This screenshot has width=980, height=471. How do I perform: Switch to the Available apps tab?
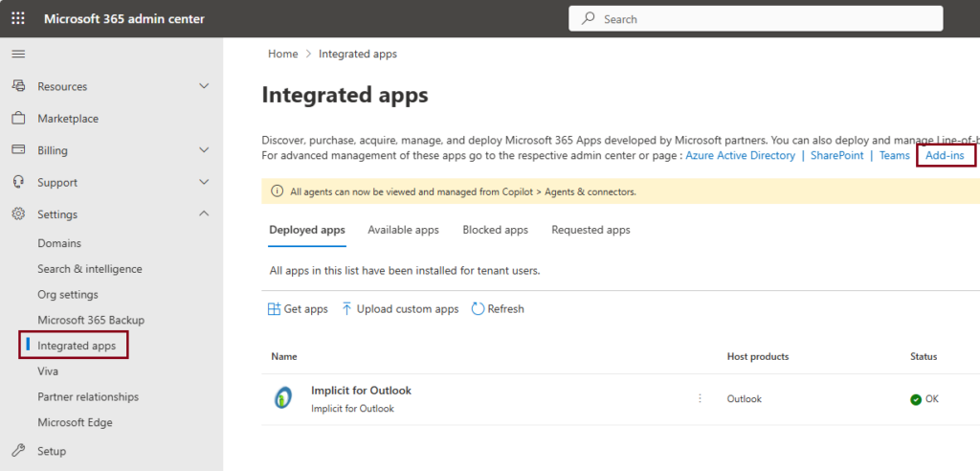[403, 230]
